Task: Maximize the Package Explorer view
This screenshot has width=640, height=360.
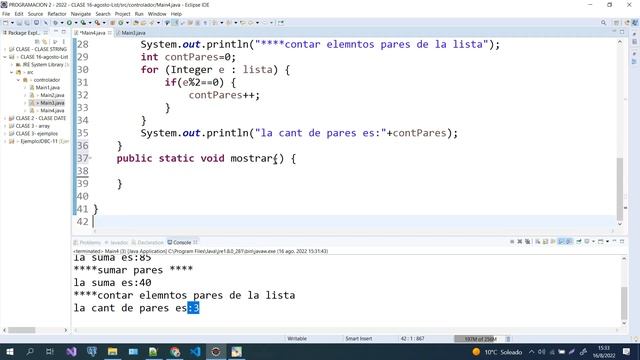Action: pos(63,32)
